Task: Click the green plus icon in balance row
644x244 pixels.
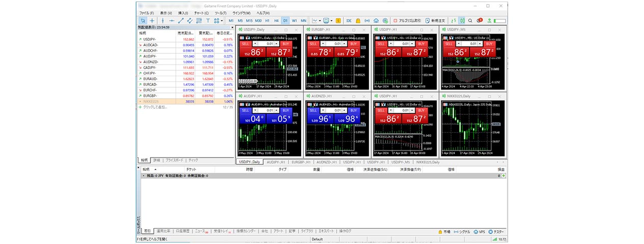Action: point(504,175)
